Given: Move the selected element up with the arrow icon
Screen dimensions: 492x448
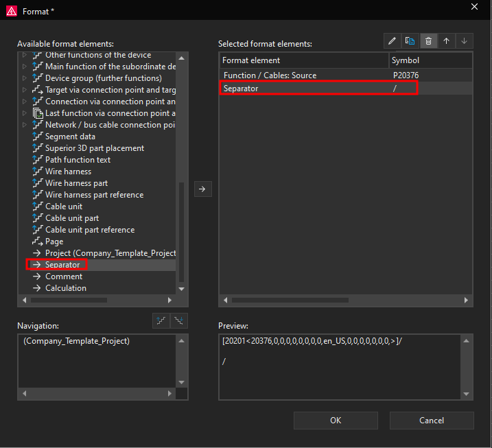Looking at the screenshot, I should (x=446, y=41).
